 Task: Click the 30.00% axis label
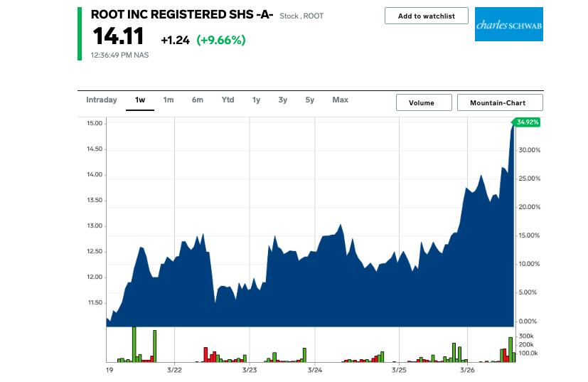coord(530,150)
